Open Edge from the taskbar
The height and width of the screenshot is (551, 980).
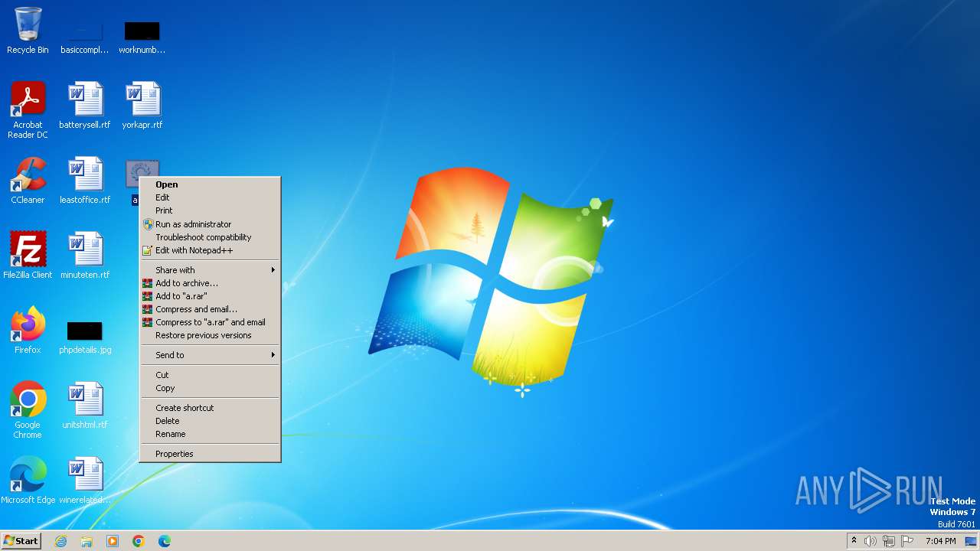click(x=165, y=541)
